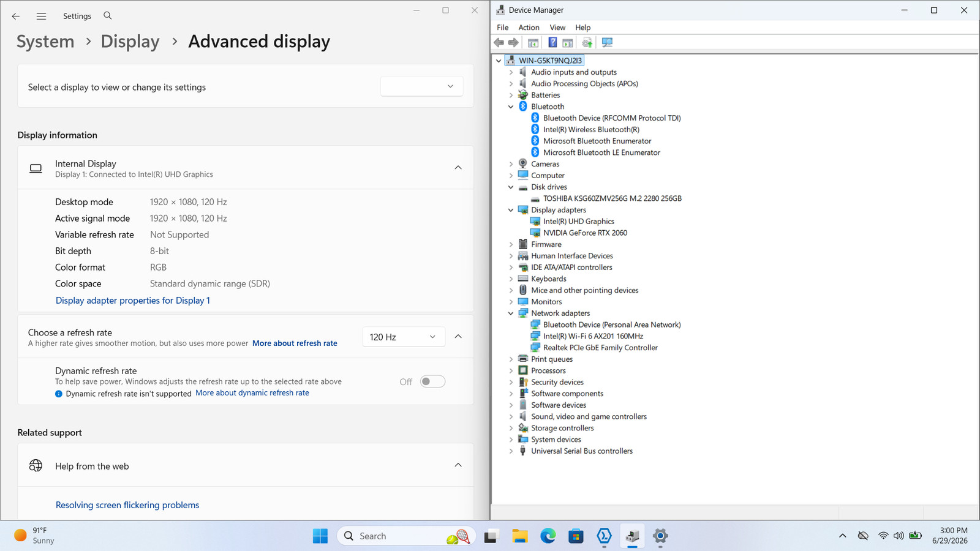Select Microsoft Bluetooth LE Enumerator
This screenshot has width=980, height=551.
pos(601,152)
